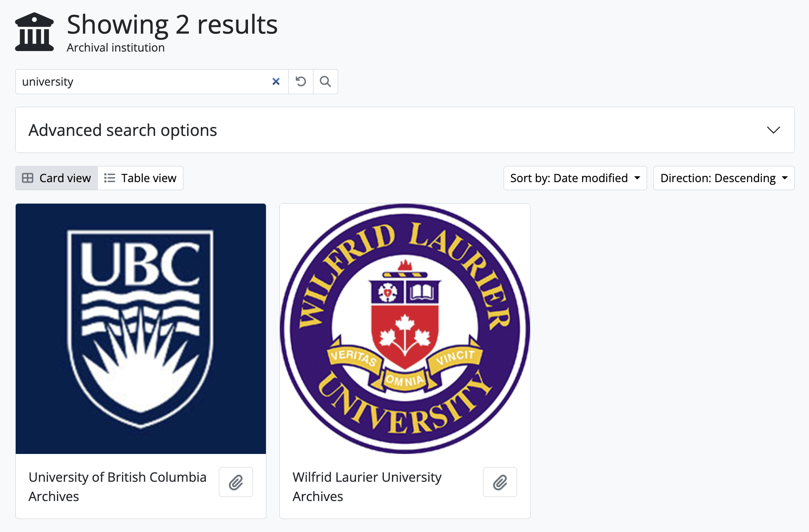Image resolution: width=809 pixels, height=532 pixels.
Task: Open the Direction Descending dropdown
Action: [723, 178]
